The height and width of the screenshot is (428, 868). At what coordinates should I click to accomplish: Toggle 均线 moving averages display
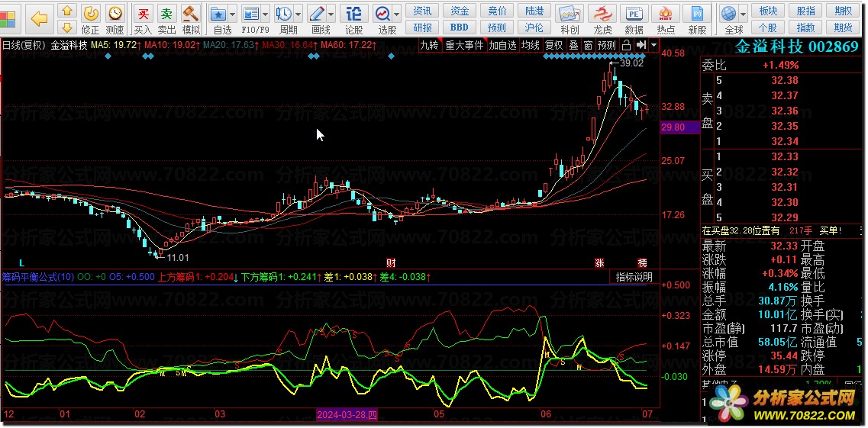point(531,45)
